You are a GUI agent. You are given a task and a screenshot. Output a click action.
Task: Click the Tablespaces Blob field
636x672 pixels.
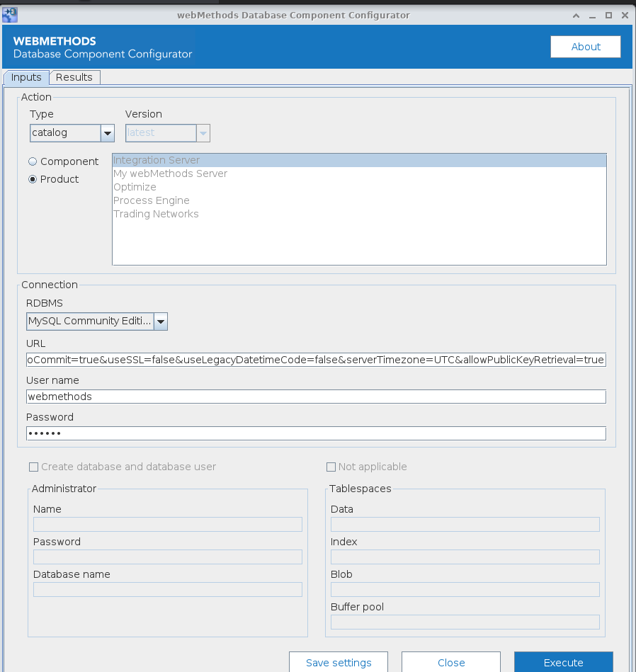tap(465, 590)
